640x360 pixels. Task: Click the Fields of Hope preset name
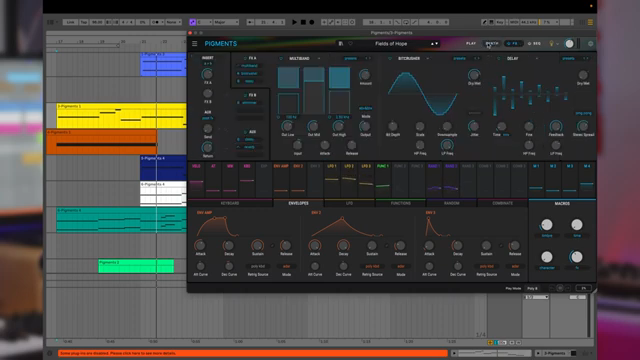click(x=391, y=44)
